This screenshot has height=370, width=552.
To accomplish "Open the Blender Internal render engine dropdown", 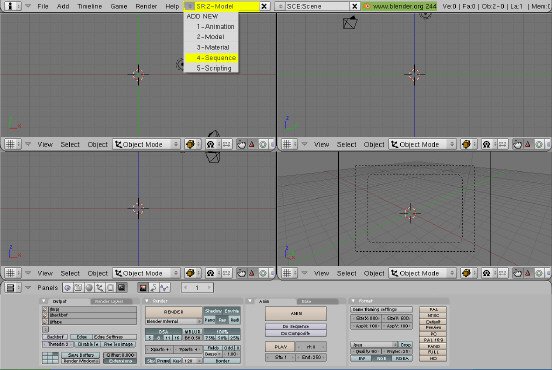I will coord(173,321).
